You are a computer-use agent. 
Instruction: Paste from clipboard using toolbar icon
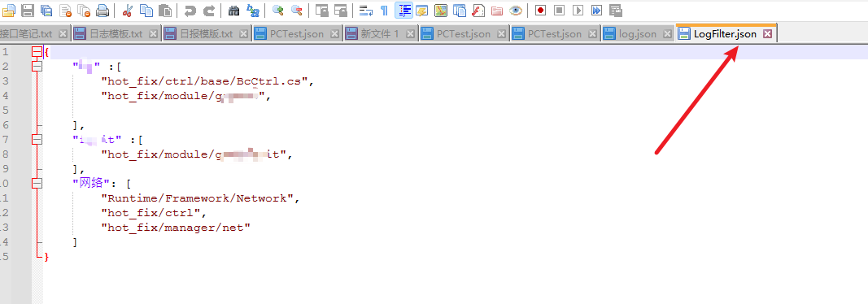tap(165, 10)
